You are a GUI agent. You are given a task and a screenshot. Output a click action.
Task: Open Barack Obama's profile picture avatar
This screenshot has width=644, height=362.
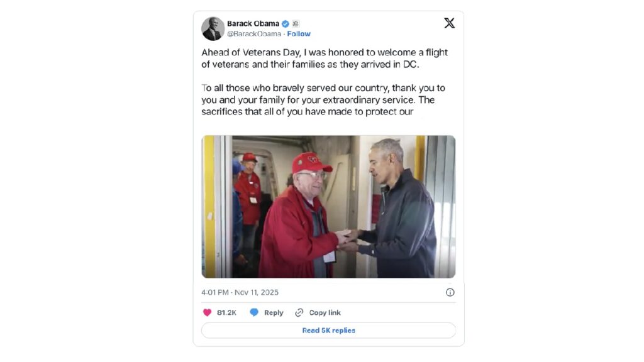[213, 29]
